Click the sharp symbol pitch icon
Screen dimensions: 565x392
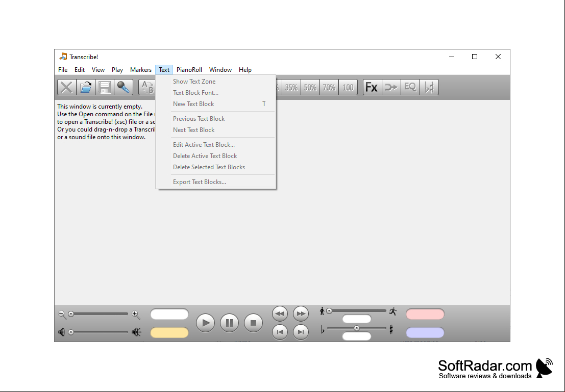(x=391, y=329)
